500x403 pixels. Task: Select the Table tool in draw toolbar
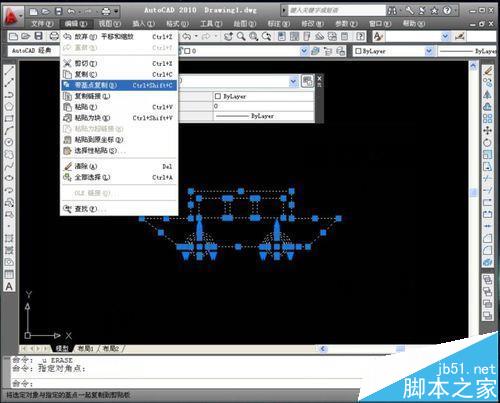(9, 275)
